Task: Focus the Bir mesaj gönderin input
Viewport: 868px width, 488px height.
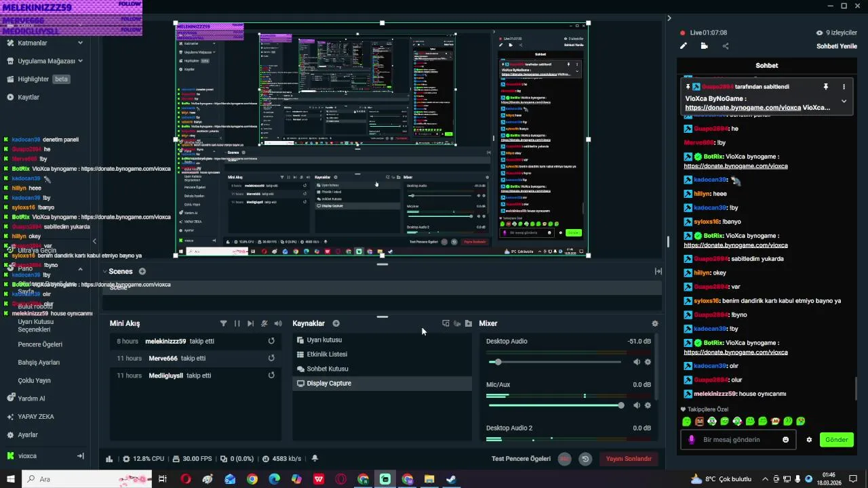Action: [x=739, y=439]
